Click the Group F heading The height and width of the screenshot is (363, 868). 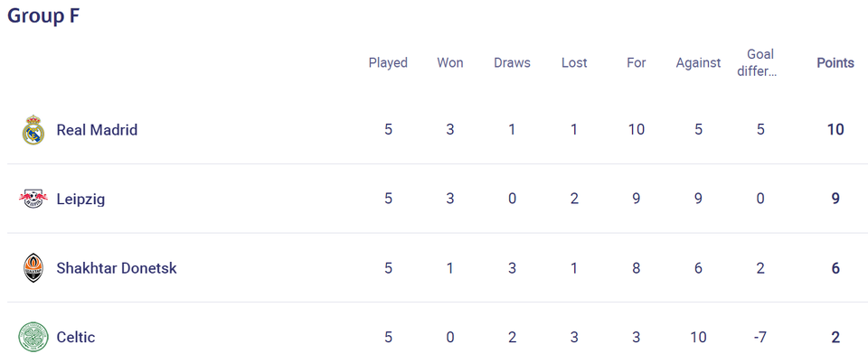click(x=43, y=15)
